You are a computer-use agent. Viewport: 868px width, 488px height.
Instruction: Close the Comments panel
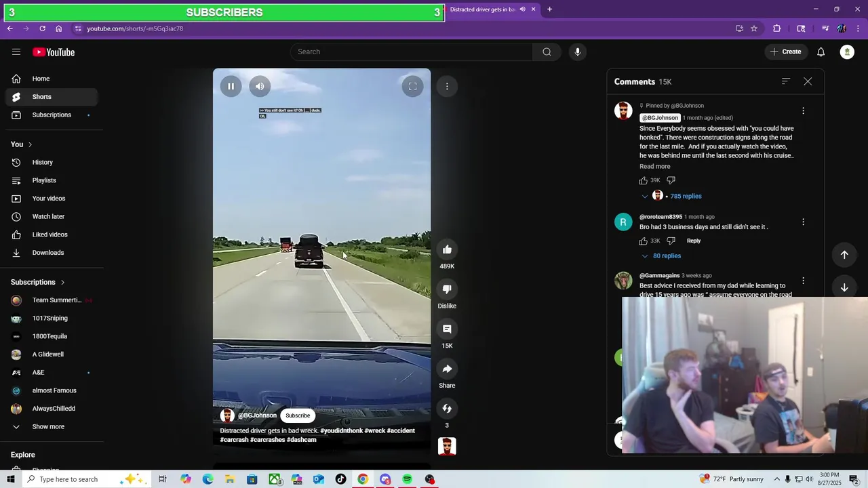pyautogui.click(x=808, y=81)
